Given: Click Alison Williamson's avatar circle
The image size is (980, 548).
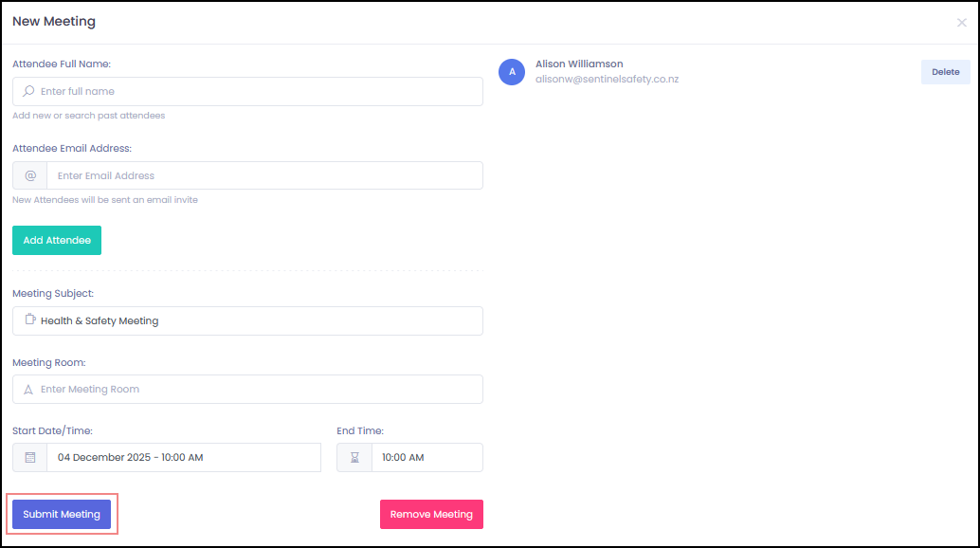Looking at the screenshot, I should coord(512,72).
